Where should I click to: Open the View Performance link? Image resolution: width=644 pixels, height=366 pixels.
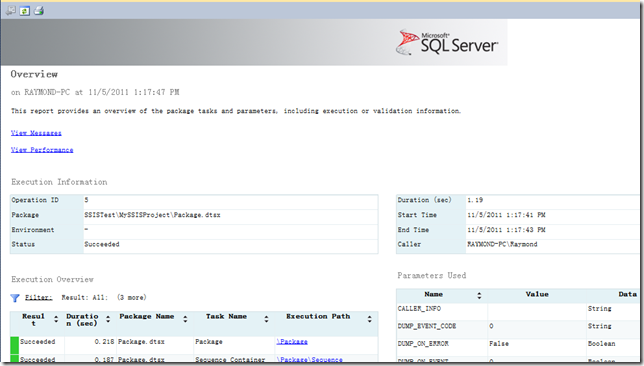click(42, 150)
